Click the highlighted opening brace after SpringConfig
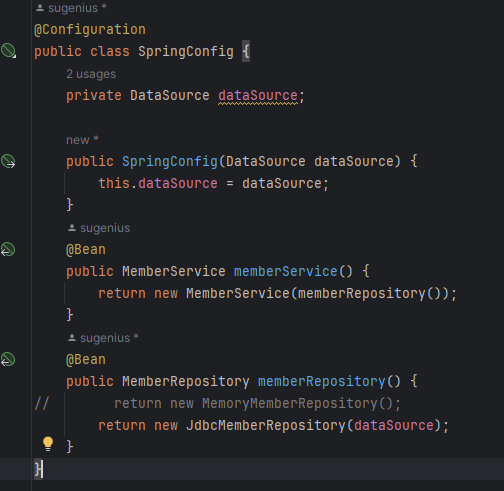Viewport: 504px width, 491px height. coord(246,51)
